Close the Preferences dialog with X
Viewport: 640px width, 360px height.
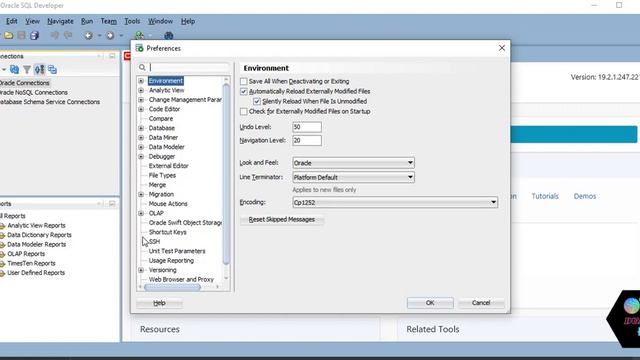(x=502, y=48)
